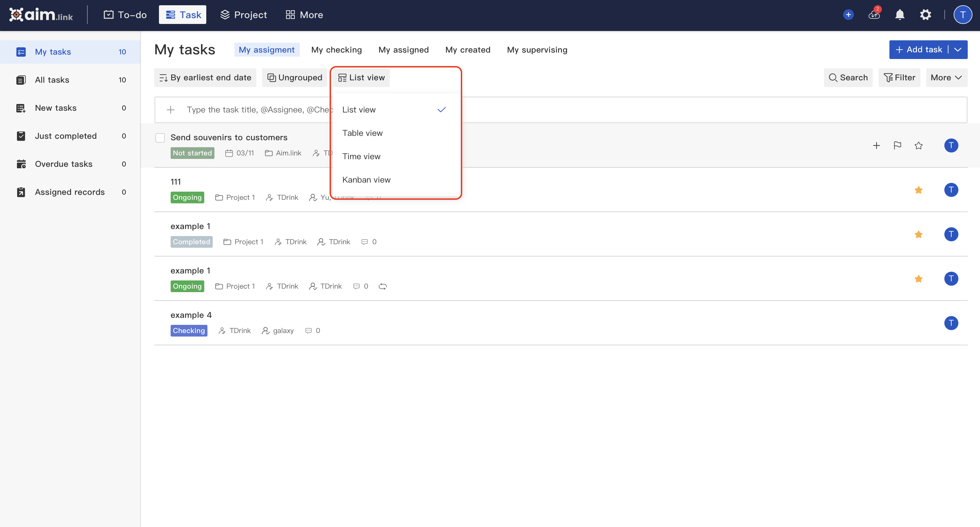Check the Send souvenirs to customers checkbox
Viewport: 980px width, 527px height.
click(160, 138)
